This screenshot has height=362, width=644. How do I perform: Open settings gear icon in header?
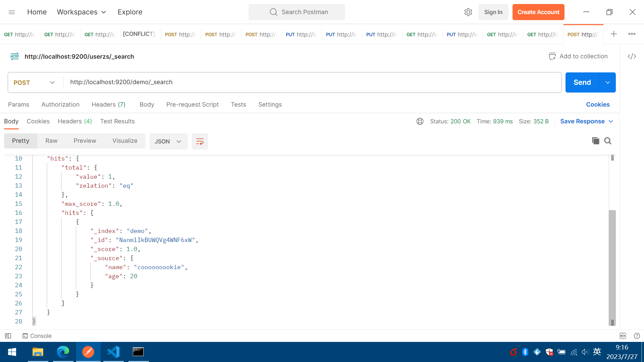(x=468, y=12)
